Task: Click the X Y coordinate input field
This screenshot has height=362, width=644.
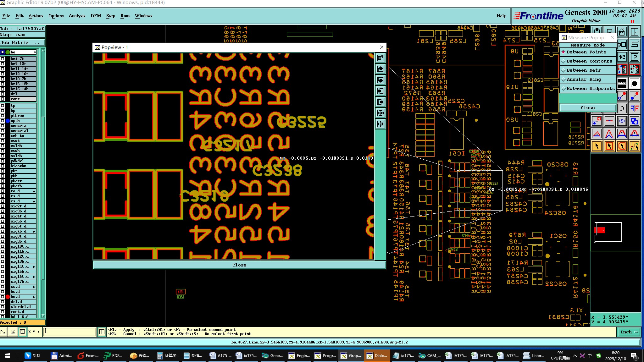Action: click(70, 332)
